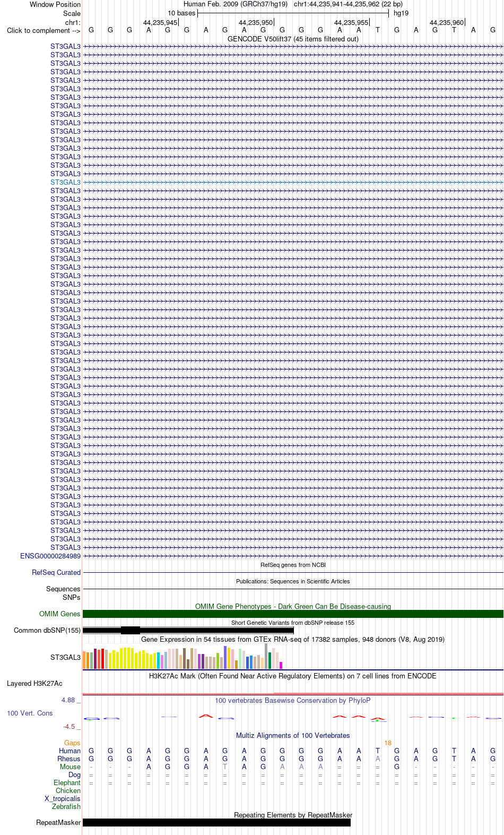The width and height of the screenshot is (504, 835).
Task: Open the PhyloP Basewise Conservation title
Action: pyautogui.click(x=293, y=700)
